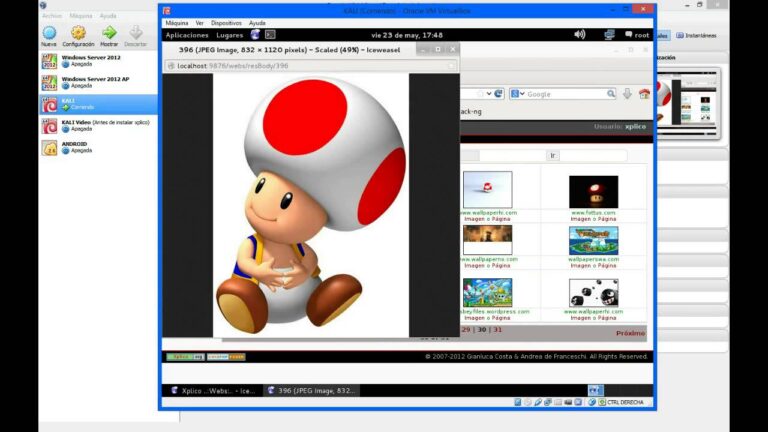Open the Máquina menu in the KALI VM window
This screenshot has height=432, width=768.
[x=177, y=23]
